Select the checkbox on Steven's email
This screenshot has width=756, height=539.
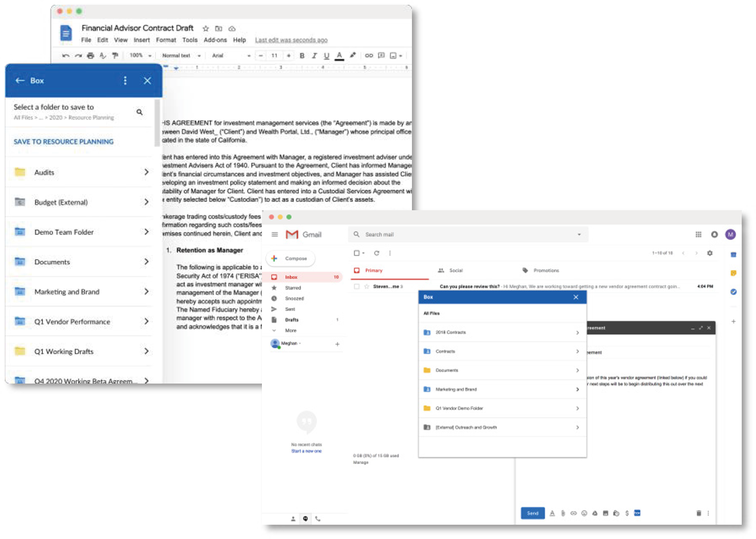pyautogui.click(x=356, y=286)
